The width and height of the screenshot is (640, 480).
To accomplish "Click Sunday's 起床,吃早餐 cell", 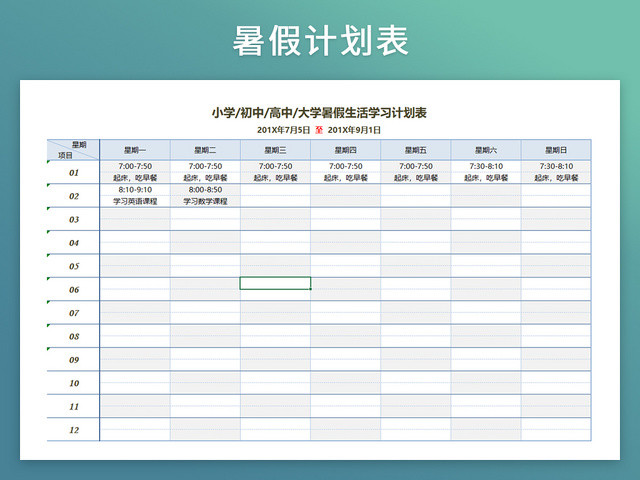I will [556, 178].
